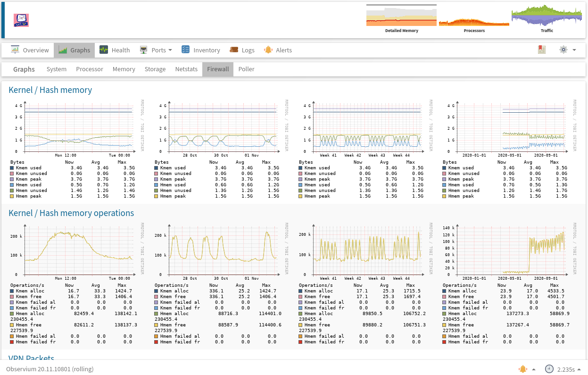Click the VPN Packets heading link

pyautogui.click(x=31, y=358)
